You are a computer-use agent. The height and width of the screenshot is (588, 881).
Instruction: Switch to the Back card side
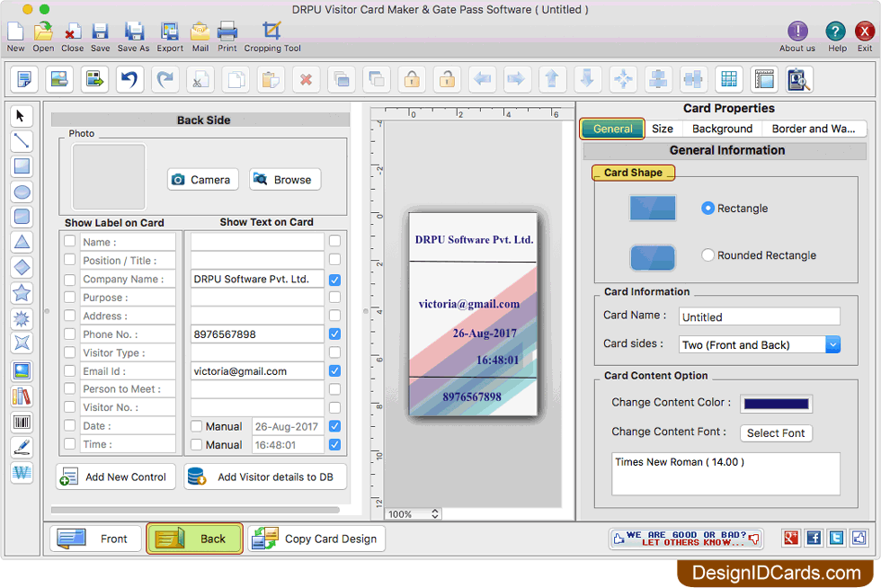pyautogui.click(x=194, y=539)
